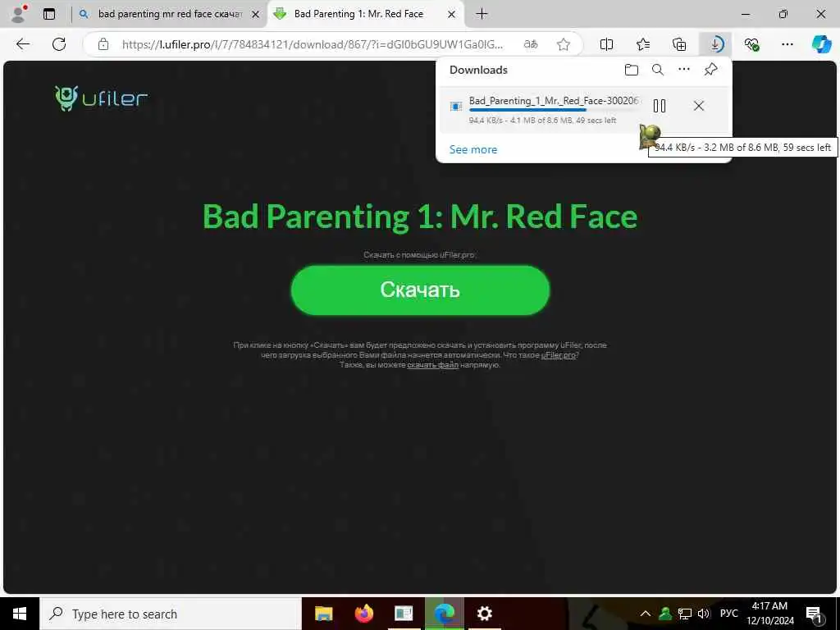Open Settings and more ellipsis menu
The width and height of the screenshot is (840, 630).
click(x=787, y=44)
